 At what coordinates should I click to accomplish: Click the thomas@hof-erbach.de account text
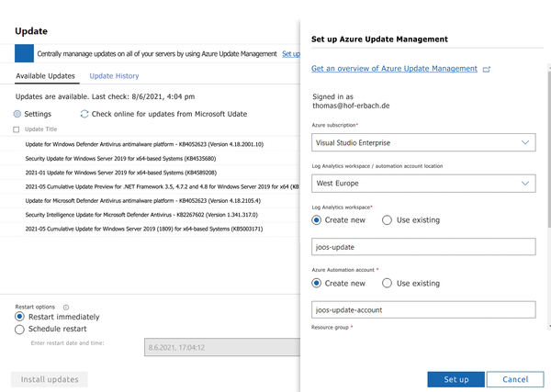click(x=351, y=106)
